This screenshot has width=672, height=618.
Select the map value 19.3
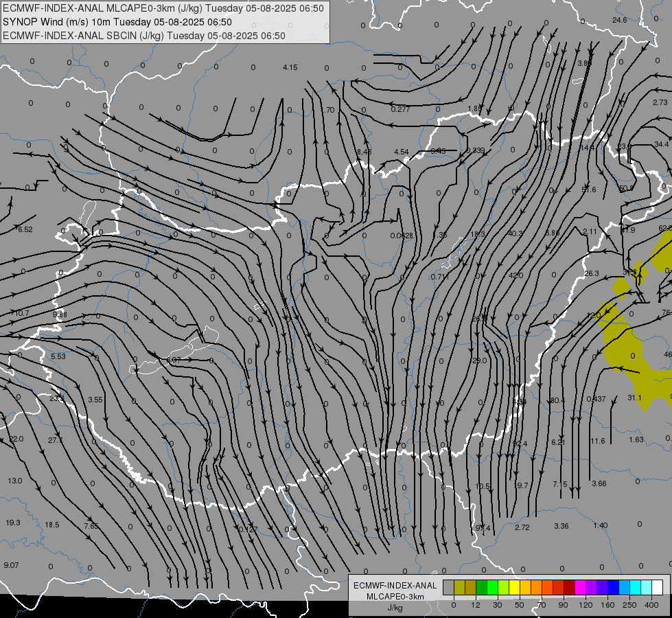pos(13,523)
